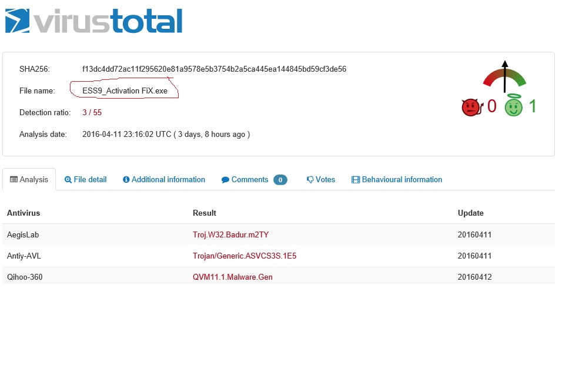Click the AegisLab update date 20160411
The image size is (579, 392).
tap(475, 234)
